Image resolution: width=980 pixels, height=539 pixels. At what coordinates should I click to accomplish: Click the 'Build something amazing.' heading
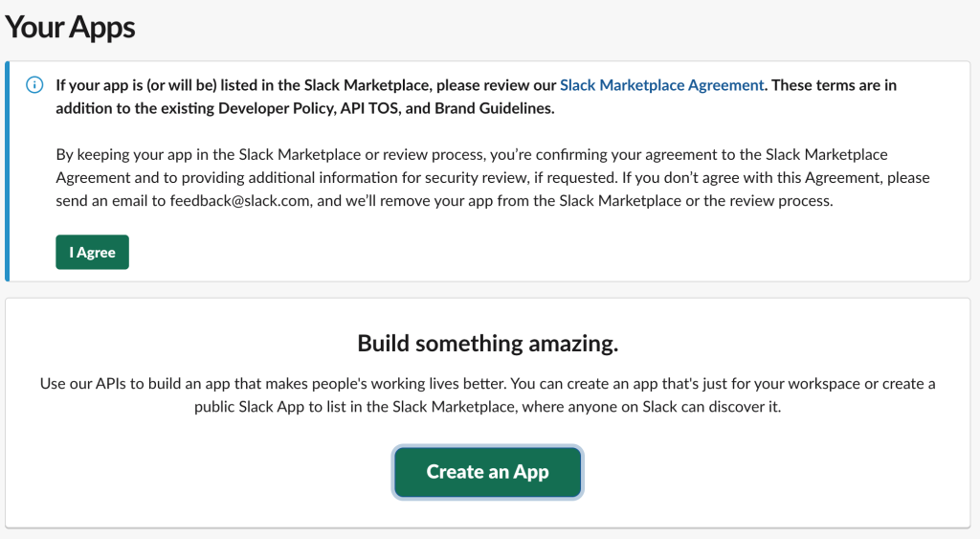point(487,344)
